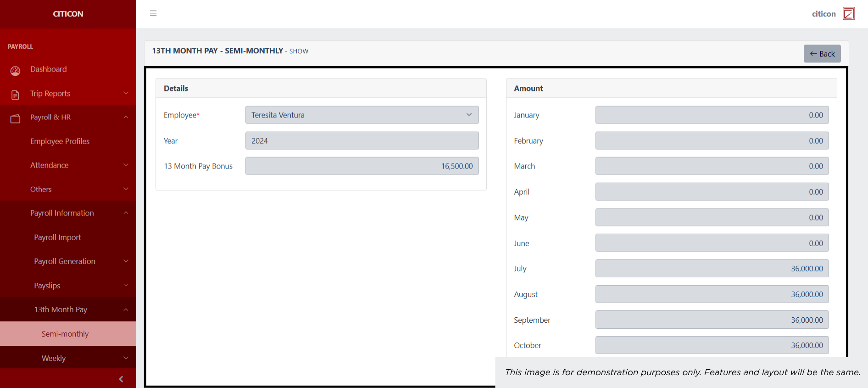Click the 13 Month Pay Bonus field

(362, 166)
